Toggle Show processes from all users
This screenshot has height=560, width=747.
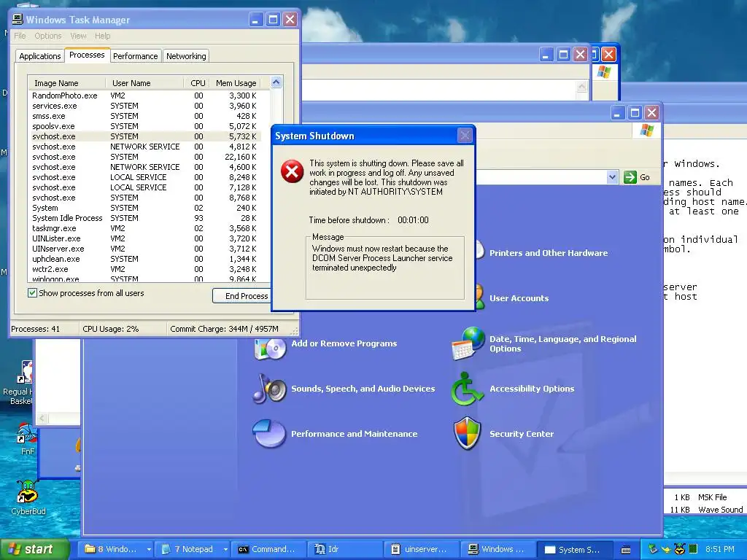pyautogui.click(x=32, y=293)
